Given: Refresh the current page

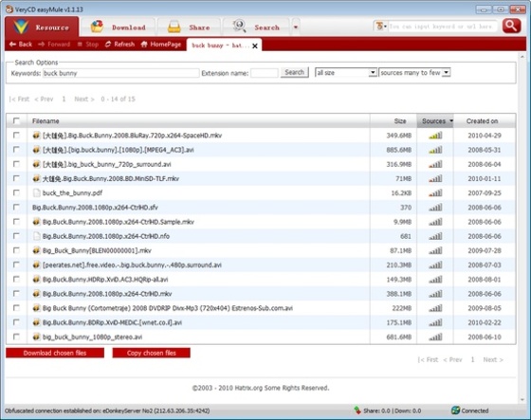Looking at the screenshot, I should click(119, 45).
